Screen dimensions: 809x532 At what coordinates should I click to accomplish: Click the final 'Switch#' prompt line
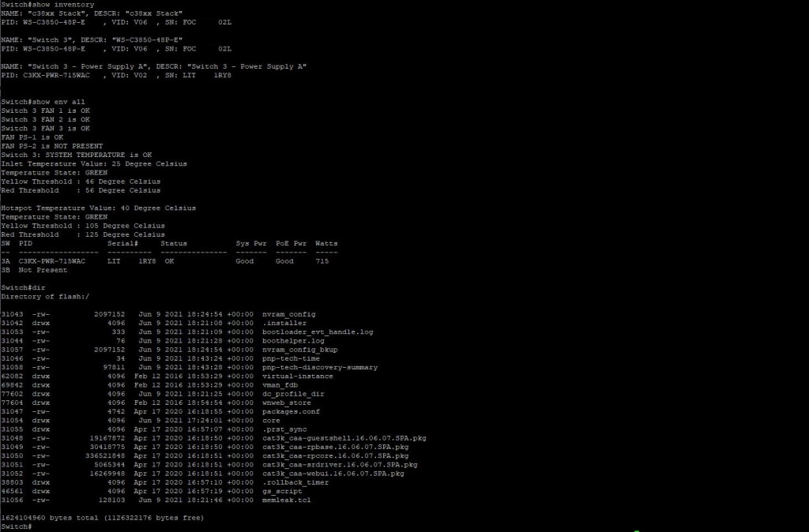(17, 526)
